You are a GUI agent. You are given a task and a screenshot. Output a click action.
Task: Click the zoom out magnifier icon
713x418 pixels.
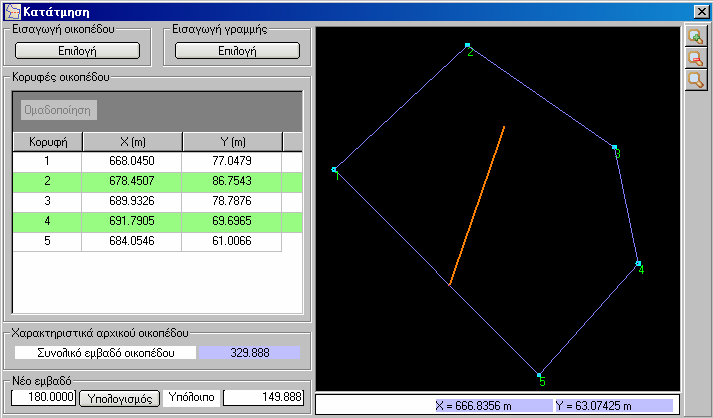pos(696,58)
